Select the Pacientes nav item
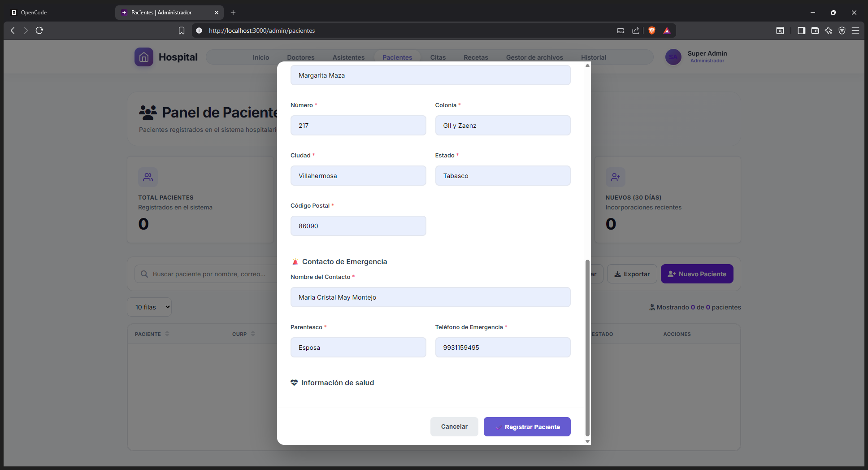 397,57
